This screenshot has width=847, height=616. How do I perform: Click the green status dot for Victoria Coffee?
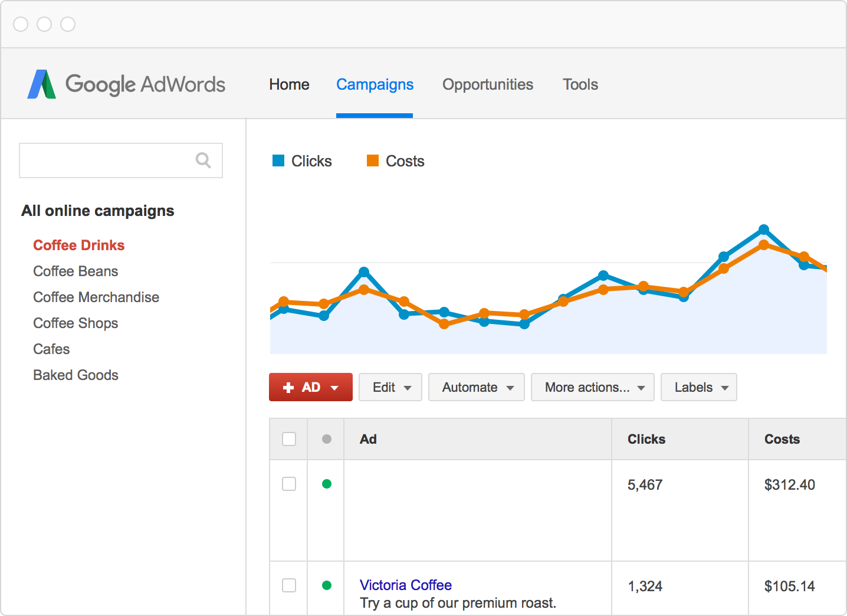326,585
